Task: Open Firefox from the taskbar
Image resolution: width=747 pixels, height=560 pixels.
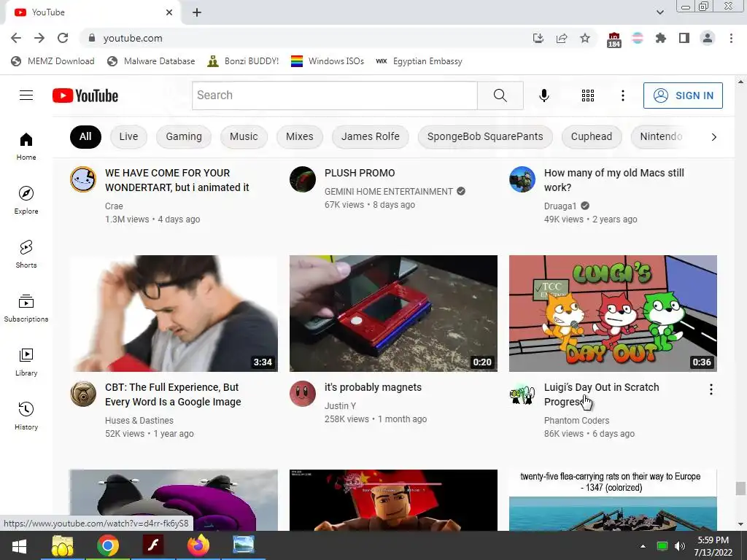Action: [x=198, y=545]
